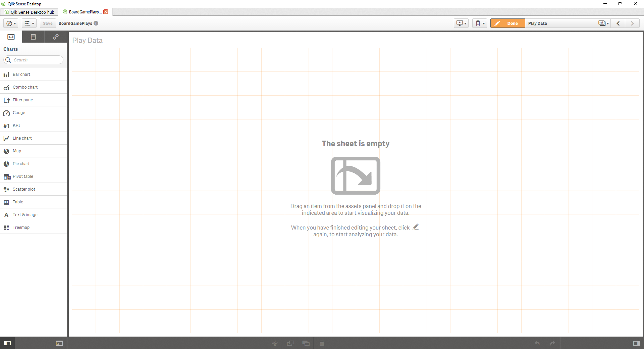
Task: Focus the Charts search field
Action: (33, 60)
